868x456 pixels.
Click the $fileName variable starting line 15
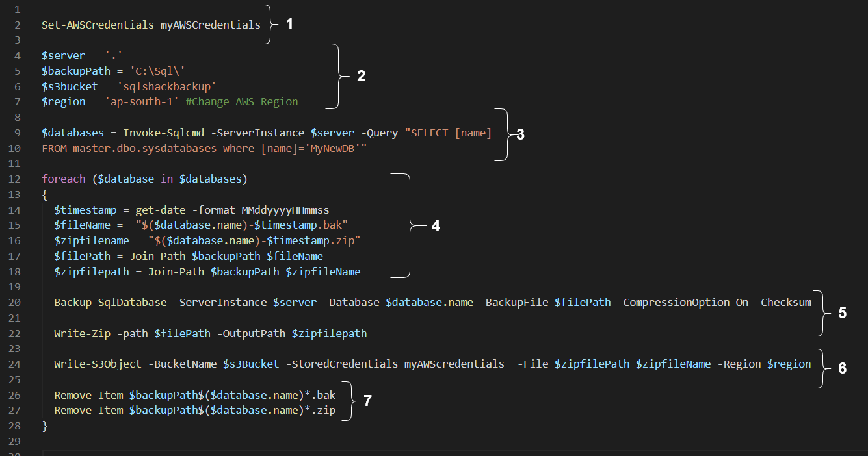(x=82, y=225)
